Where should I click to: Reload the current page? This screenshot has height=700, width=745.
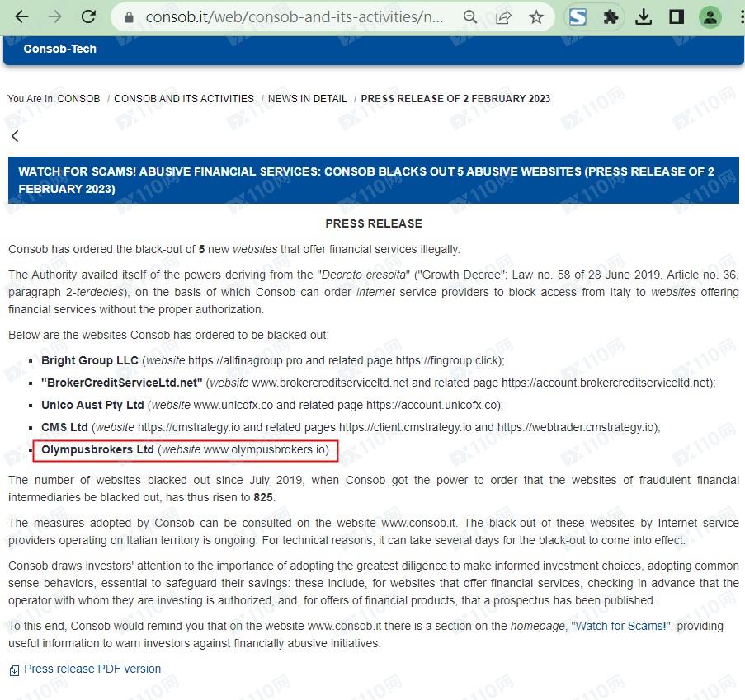pyautogui.click(x=88, y=17)
